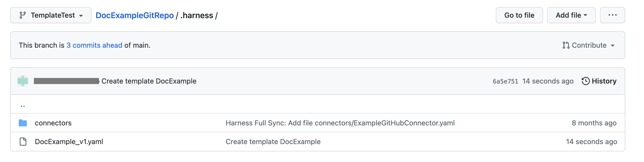This screenshot has height=162, width=644.
Task: Click the git branch icon beside TemplateTest
Action: 23,15
